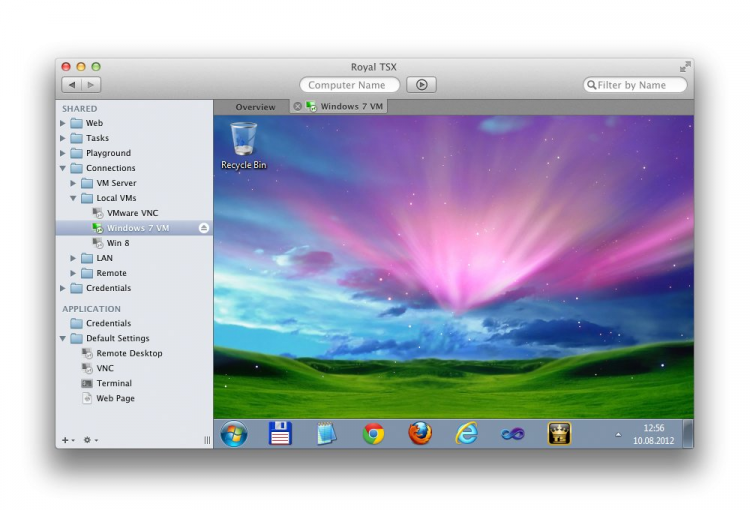
Task: Click the LAN folder icon
Action: 87,258
